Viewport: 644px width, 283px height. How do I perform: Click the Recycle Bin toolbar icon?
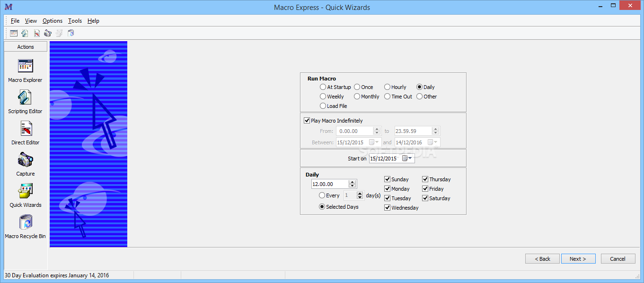(71, 33)
